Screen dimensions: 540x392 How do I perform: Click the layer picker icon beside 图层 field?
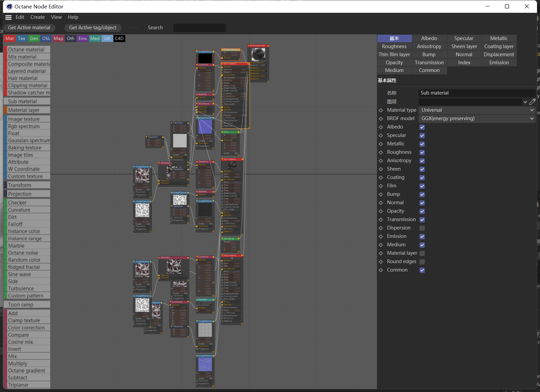(532, 102)
